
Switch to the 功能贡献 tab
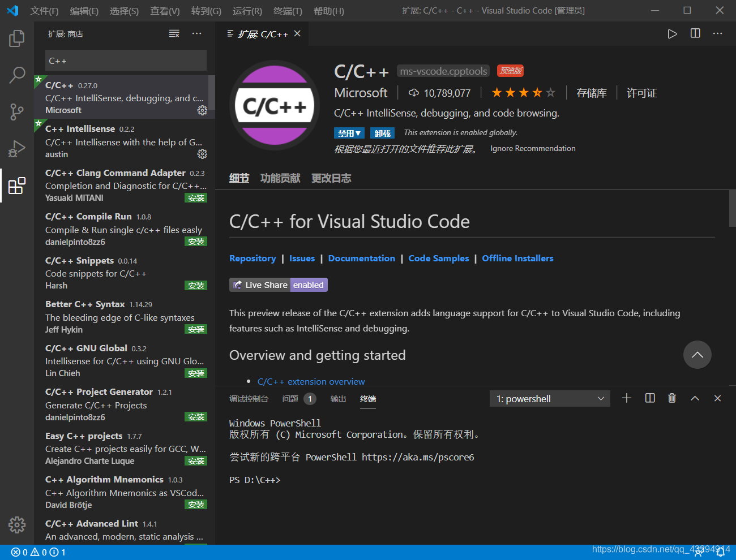[280, 178]
